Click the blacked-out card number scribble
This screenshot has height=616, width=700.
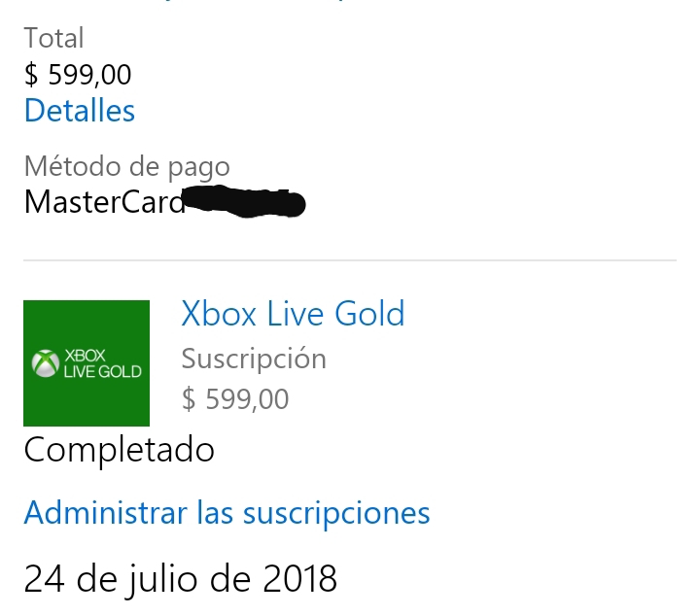(245, 202)
